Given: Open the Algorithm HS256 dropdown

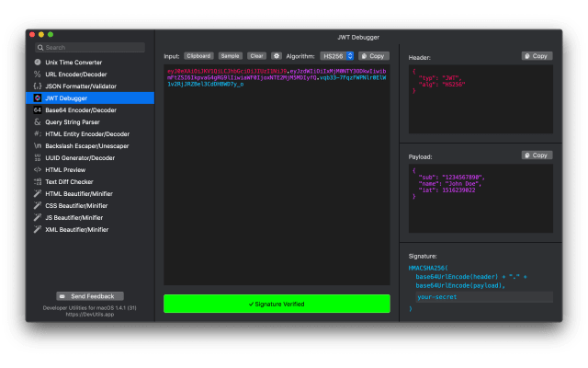Looking at the screenshot, I should tap(337, 56).
